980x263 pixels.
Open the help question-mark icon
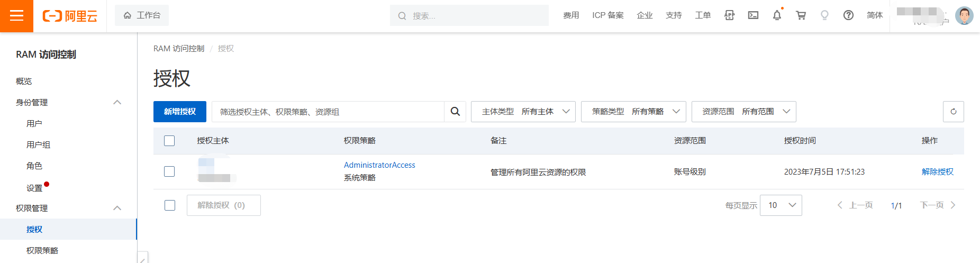point(848,15)
